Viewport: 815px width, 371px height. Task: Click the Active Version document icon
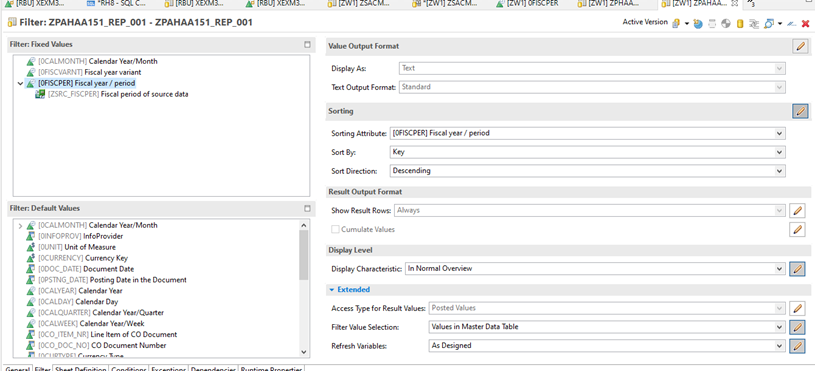point(676,23)
